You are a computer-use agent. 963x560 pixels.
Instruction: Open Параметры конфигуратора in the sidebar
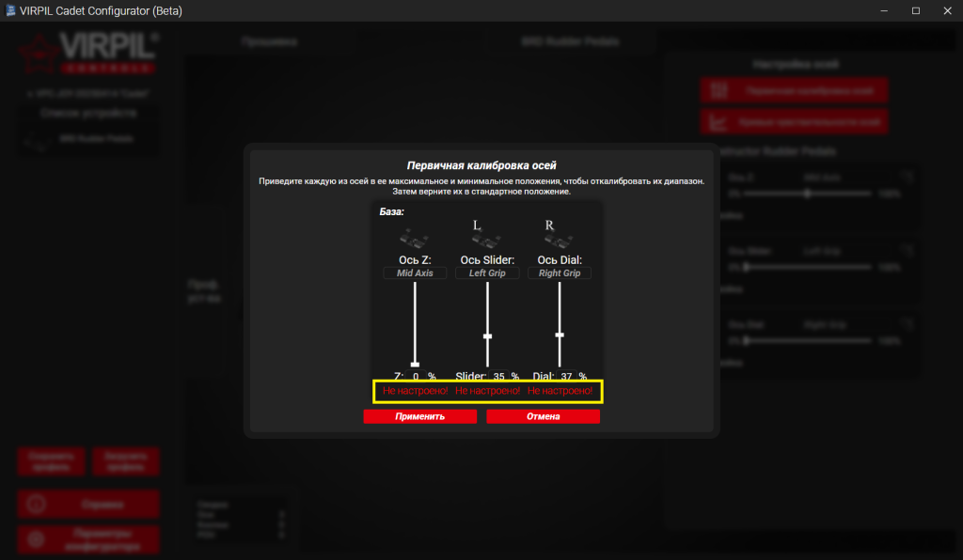[89, 539]
